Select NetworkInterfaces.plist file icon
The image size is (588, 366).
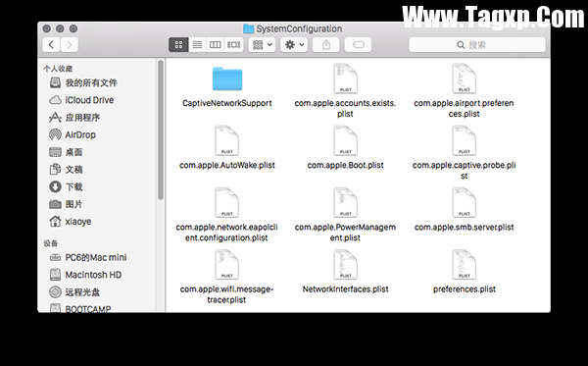pos(345,264)
